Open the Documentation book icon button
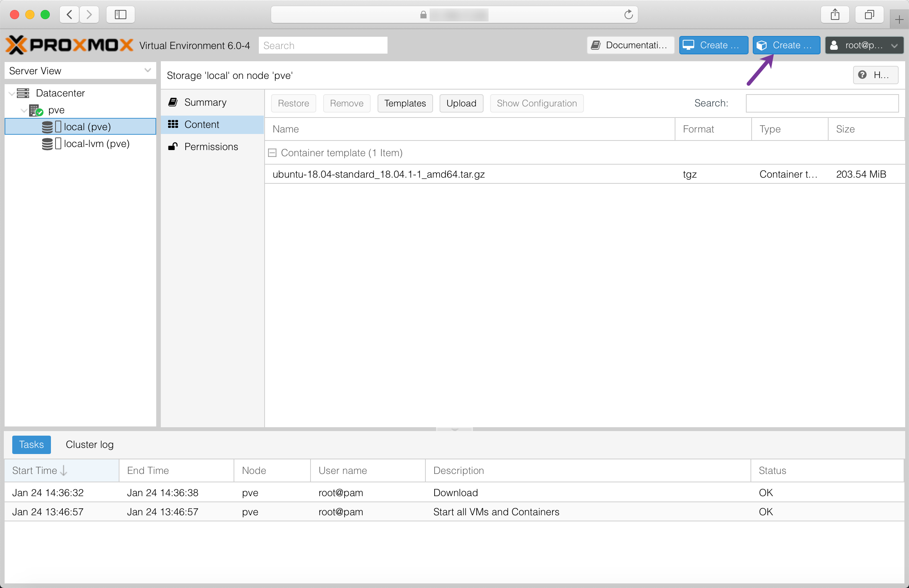This screenshot has width=909, height=588. tap(630, 45)
